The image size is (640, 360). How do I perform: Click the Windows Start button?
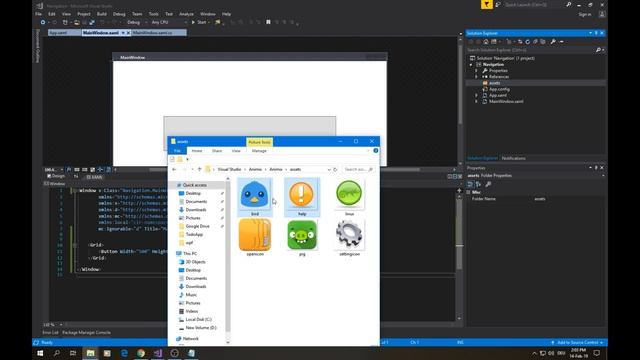coord(40,353)
